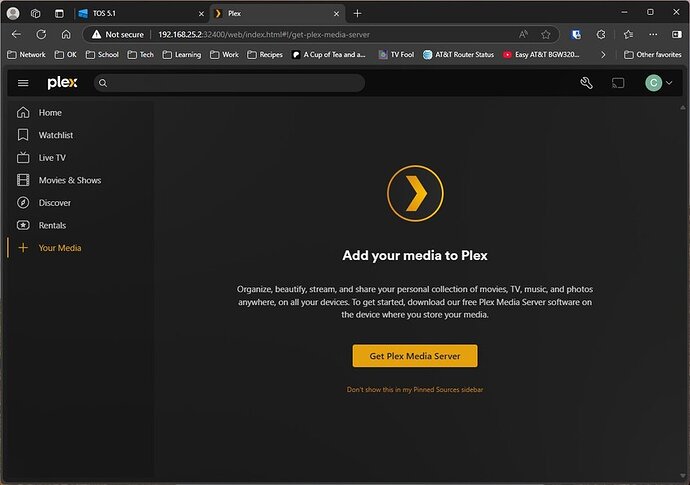690x485 pixels.
Task: Click the page scrollbar down arrow
Action: pos(683,475)
